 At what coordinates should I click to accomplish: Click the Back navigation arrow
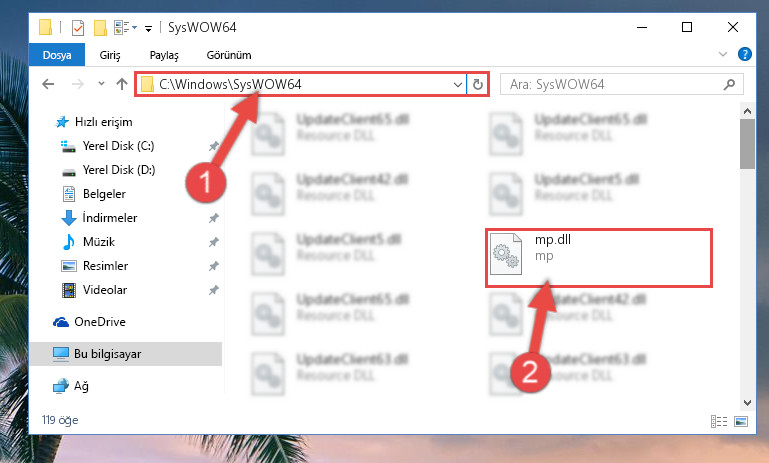click(x=48, y=84)
